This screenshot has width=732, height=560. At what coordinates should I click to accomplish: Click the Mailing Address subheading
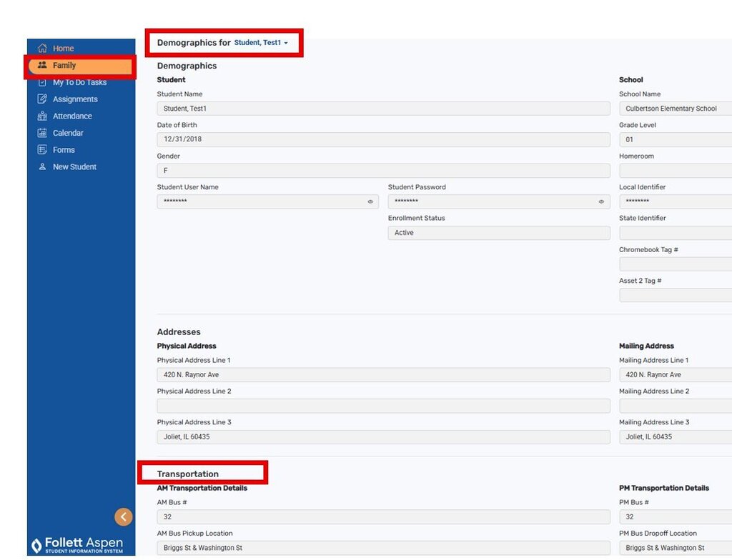point(646,346)
